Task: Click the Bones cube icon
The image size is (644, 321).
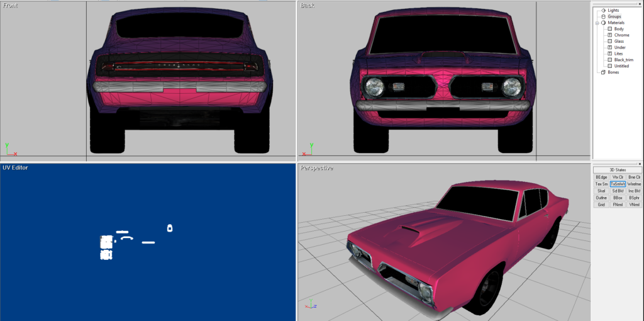Action: pyautogui.click(x=603, y=72)
